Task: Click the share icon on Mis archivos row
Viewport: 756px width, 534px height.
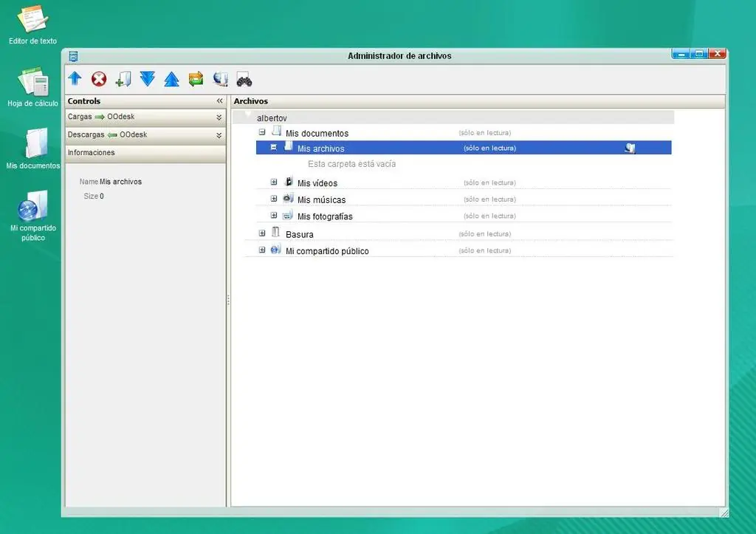Action: (x=630, y=148)
